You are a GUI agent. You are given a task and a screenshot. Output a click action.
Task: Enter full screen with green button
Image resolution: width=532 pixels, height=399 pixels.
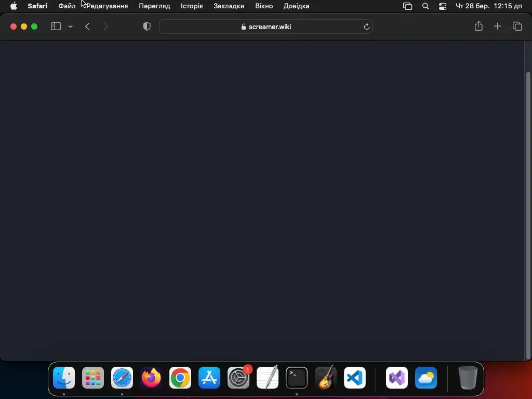34,26
